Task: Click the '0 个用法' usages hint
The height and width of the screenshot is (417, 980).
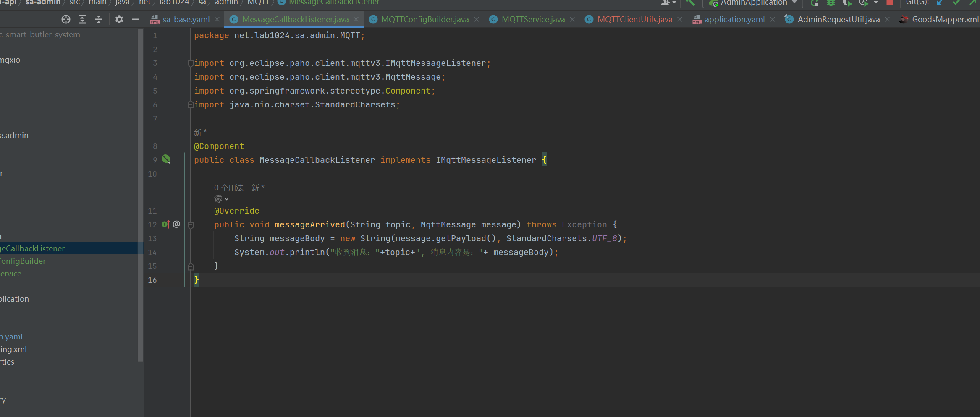Action: 229,188
